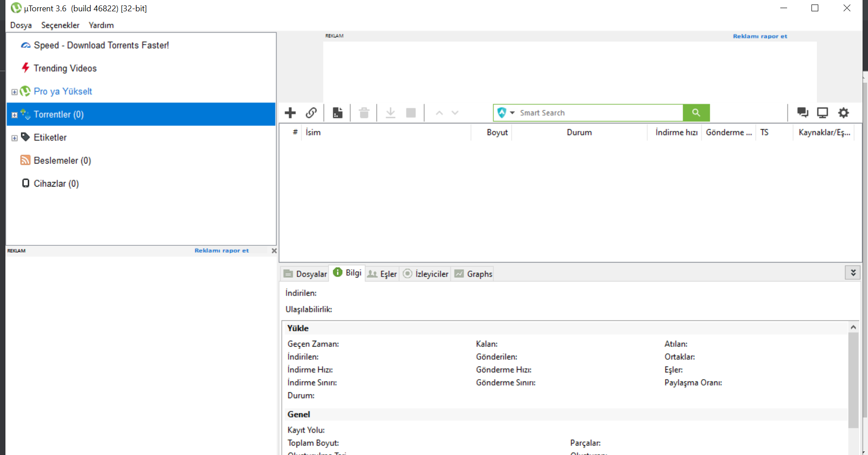Sort torrents by Durum column
Viewport: 868px width, 455px height.
(580, 132)
